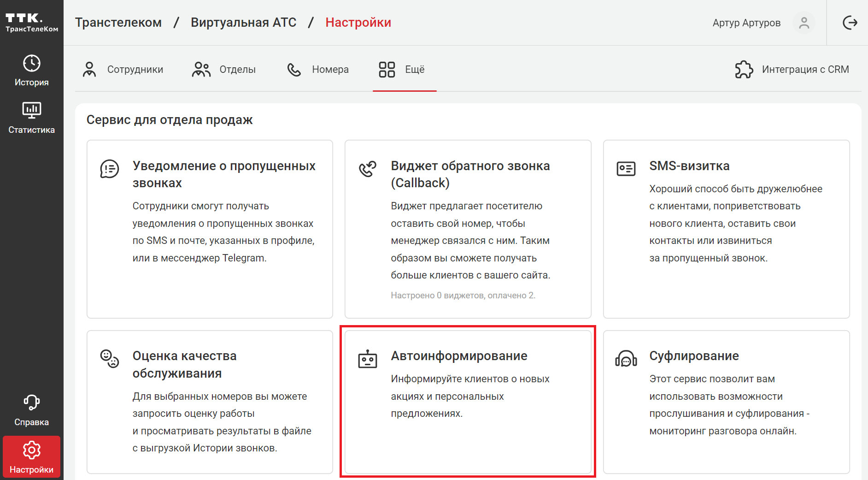The width and height of the screenshot is (868, 480).
Task: Switch to the Отделы tab
Action: 224,70
